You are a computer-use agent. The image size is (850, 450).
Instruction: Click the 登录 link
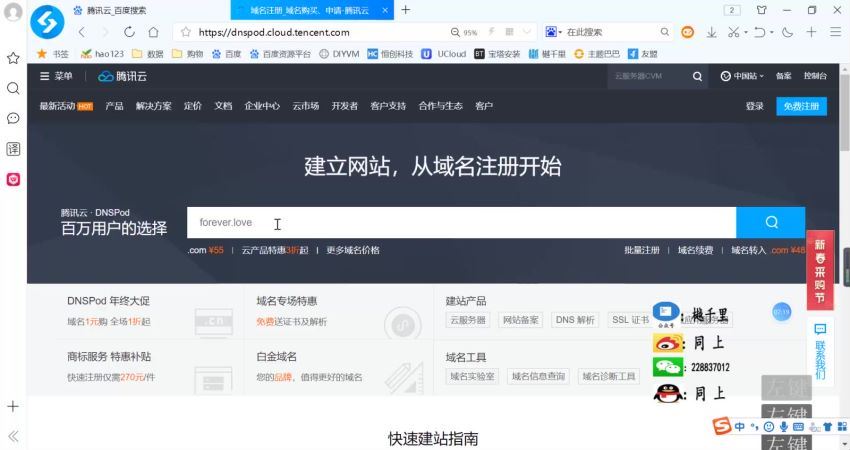(x=754, y=106)
